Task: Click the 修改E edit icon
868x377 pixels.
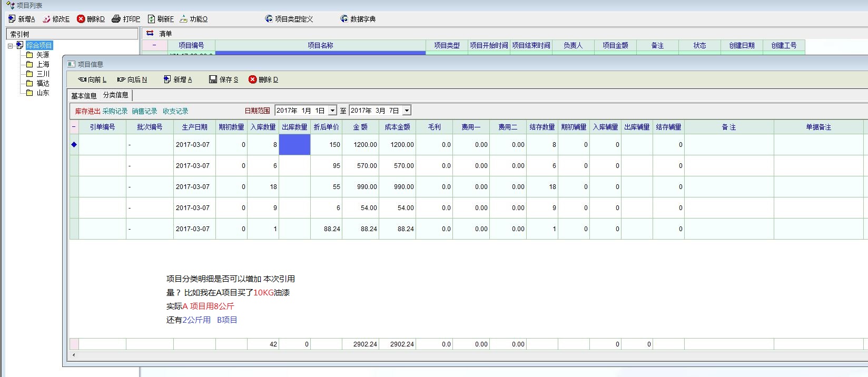Action: (x=47, y=19)
